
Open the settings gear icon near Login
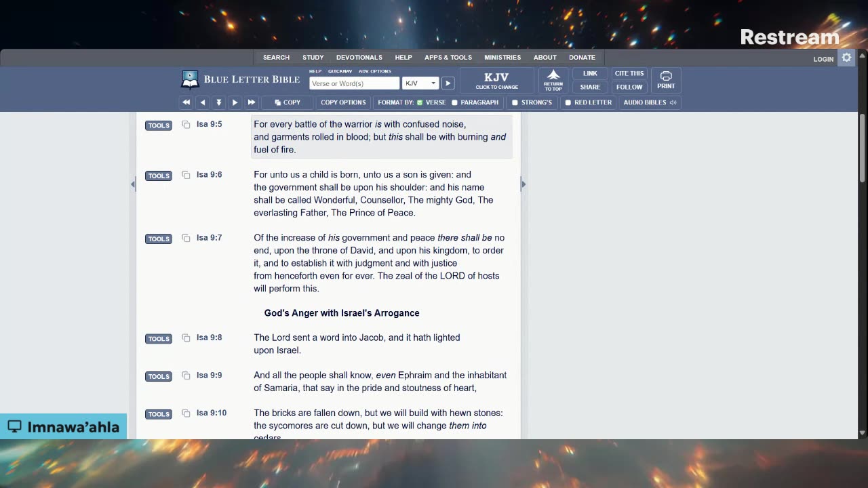point(846,58)
